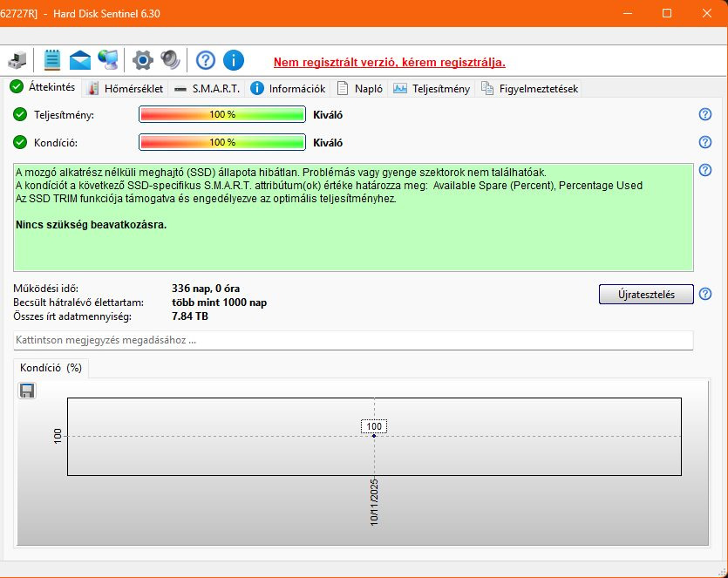Screen dimensions: 728x578
Task: Open help via toolbar question mark icon
Action: (x=205, y=60)
